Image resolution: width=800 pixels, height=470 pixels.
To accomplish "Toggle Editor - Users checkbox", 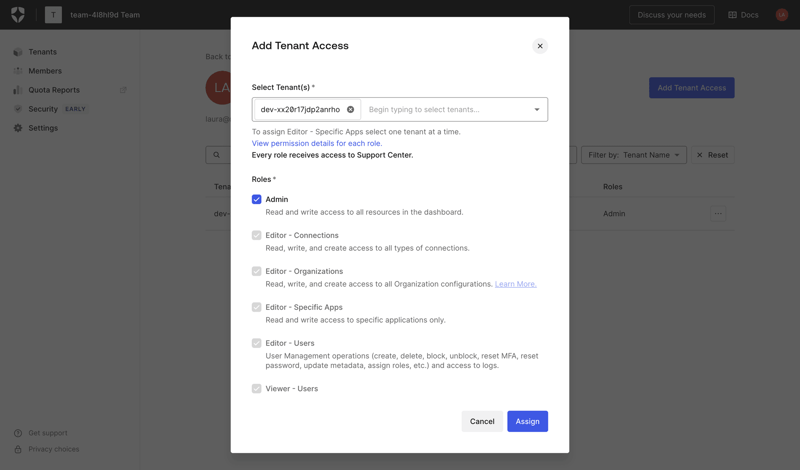I will coord(257,343).
